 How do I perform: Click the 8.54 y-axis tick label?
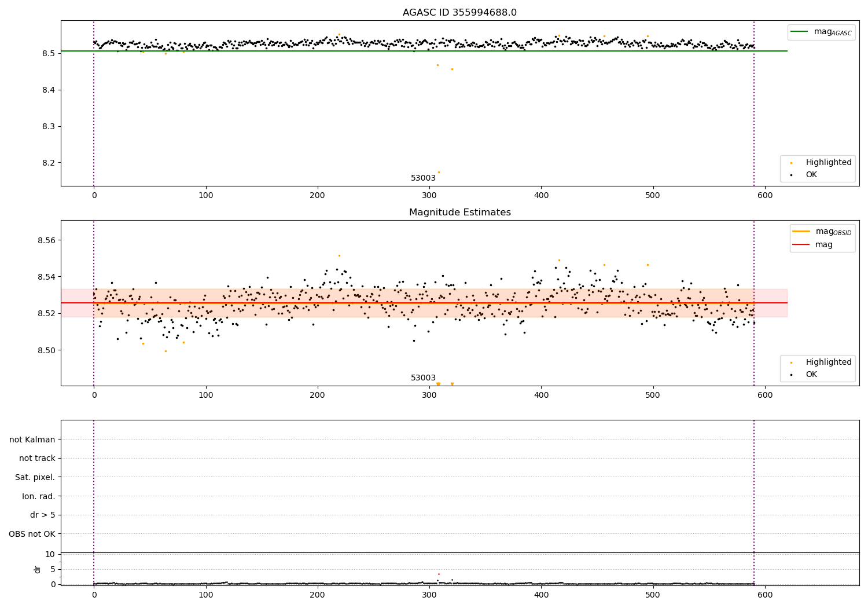point(46,277)
